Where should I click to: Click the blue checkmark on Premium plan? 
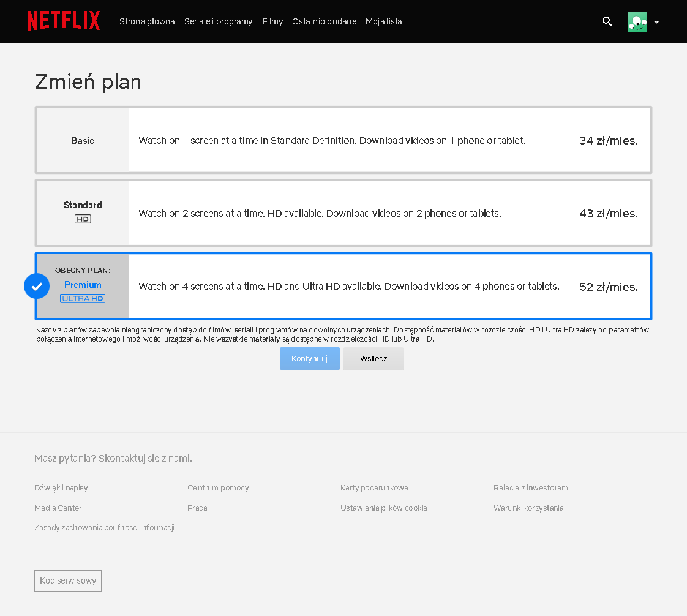[x=37, y=286]
